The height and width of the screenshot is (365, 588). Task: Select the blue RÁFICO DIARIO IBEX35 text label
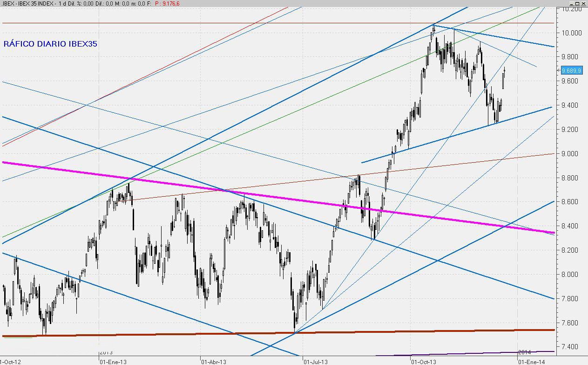(50, 44)
